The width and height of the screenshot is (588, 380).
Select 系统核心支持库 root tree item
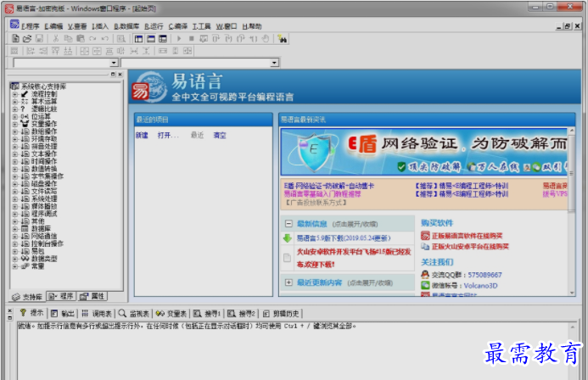click(x=43, y=87)
